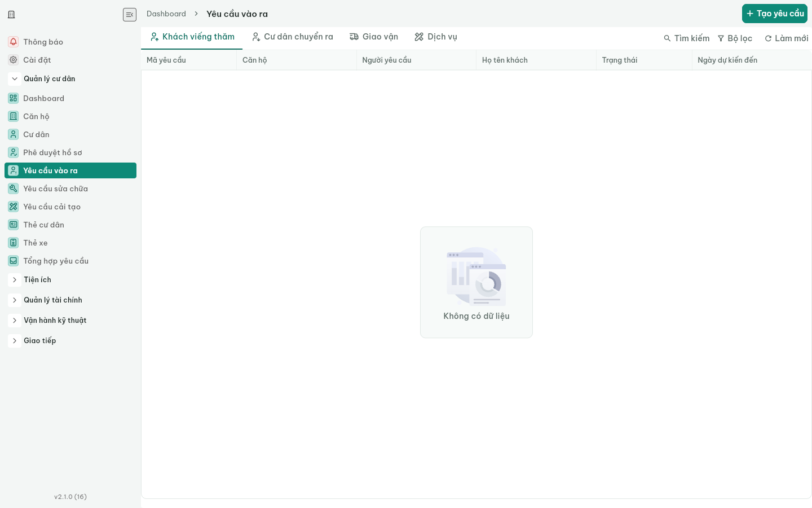The width and height of the screenshot is (812, 508).
Task: Collapse the sidebar using the menu toggle icon
Action: click(x=130, y=15)
